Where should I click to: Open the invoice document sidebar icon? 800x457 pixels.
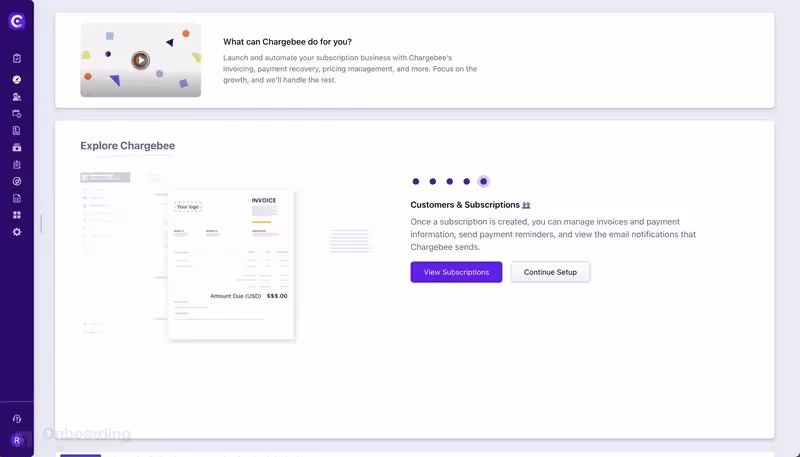click(x=17, y=131)
